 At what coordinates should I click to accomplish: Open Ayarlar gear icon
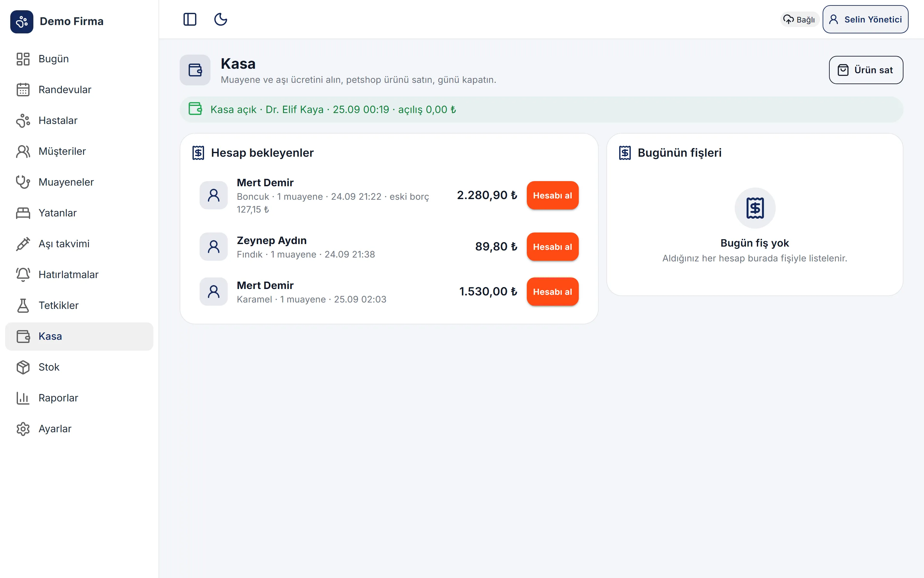[x=23, y=429]
